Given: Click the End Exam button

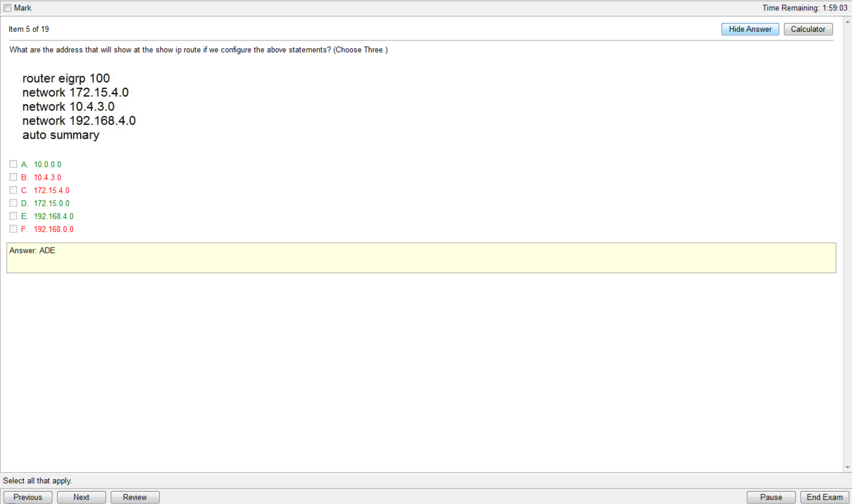Looking at the screenshot, I should [824, 497].
